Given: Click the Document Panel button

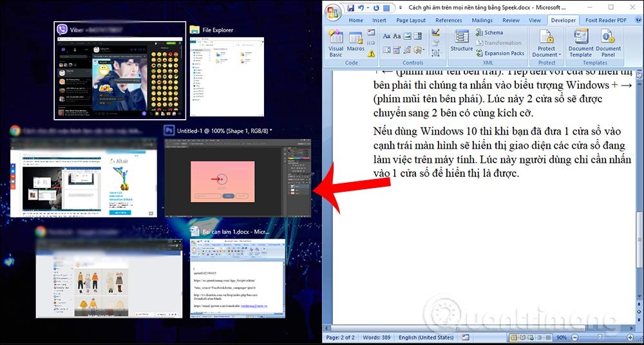Looking at the screenshot, I should tap(609, 43).
